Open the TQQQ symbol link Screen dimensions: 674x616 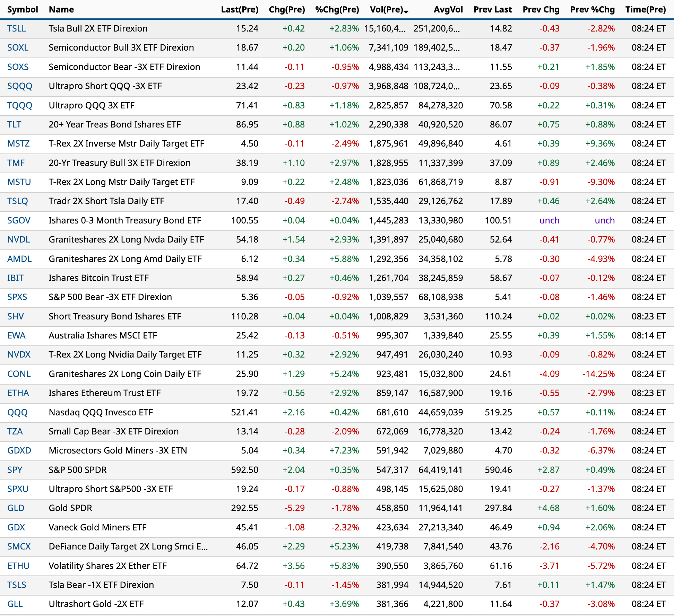click(x=20, y=105)
